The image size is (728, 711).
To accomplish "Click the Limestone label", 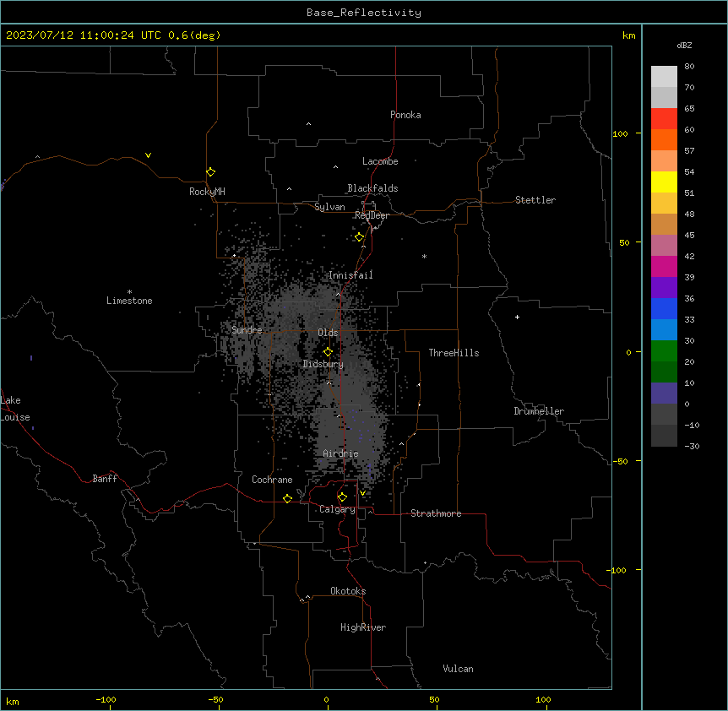I will click(129, 301).
